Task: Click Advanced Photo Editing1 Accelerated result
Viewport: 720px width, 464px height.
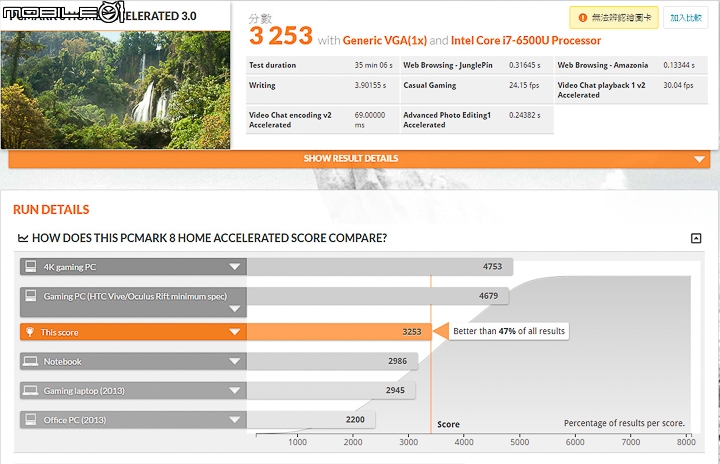Action: [x=477, y=119]
